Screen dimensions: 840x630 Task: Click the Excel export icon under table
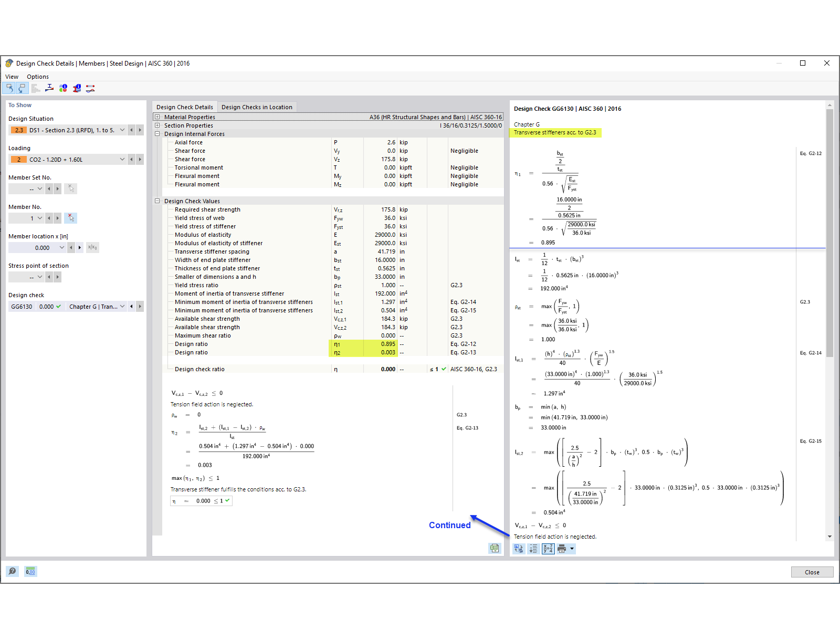tap(495, 548)
